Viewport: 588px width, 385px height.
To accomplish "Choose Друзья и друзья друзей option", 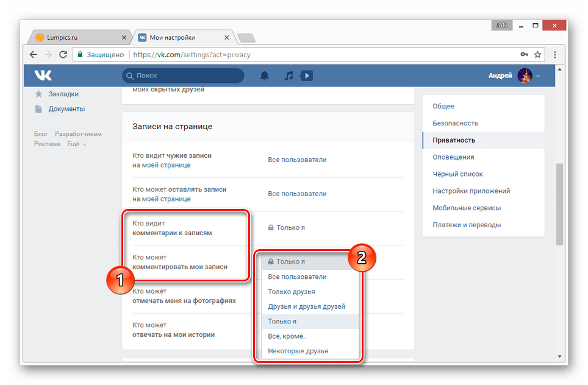I will tap(310, 307).
